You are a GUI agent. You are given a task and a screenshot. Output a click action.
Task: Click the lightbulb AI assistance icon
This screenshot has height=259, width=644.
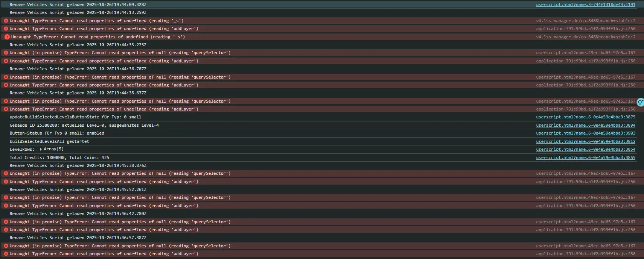[640, 102]
